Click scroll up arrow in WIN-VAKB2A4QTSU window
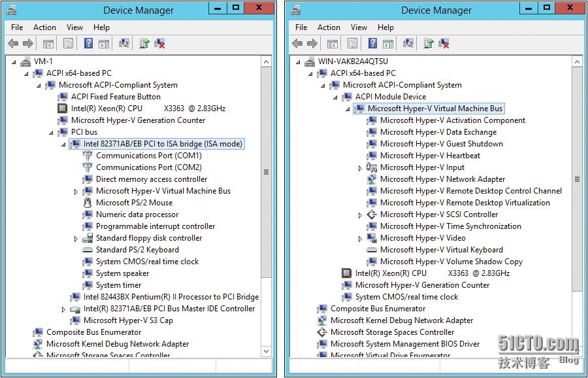The width and height of the screenshot is (588, 378). [x=577, y=62]
